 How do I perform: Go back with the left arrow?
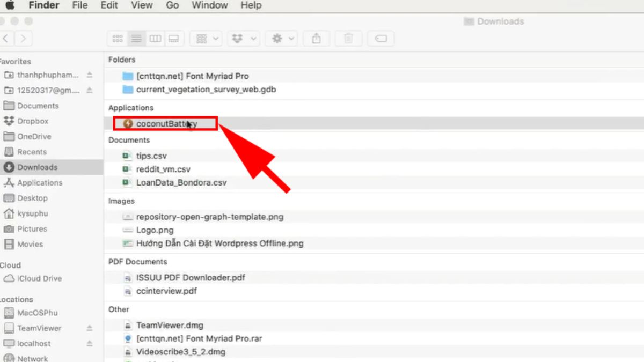coord(5,39)
